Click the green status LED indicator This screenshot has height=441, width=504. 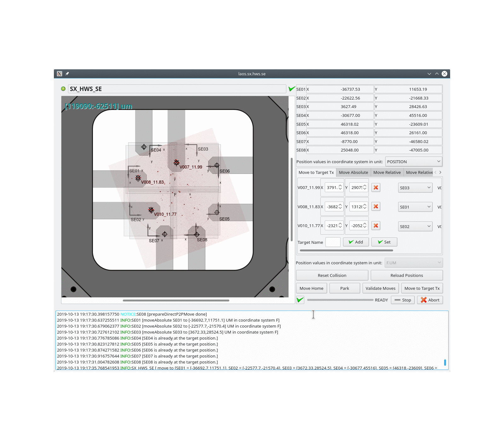tap(63, 89)
